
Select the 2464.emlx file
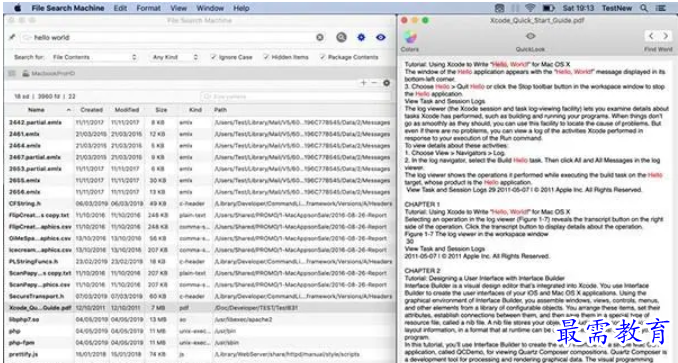25,146
